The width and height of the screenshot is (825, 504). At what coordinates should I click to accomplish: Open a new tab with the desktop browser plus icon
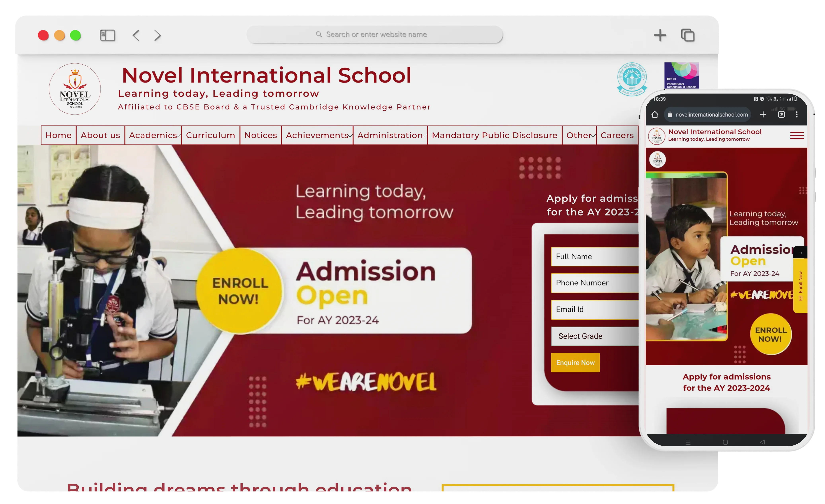[x=660, y=35]
